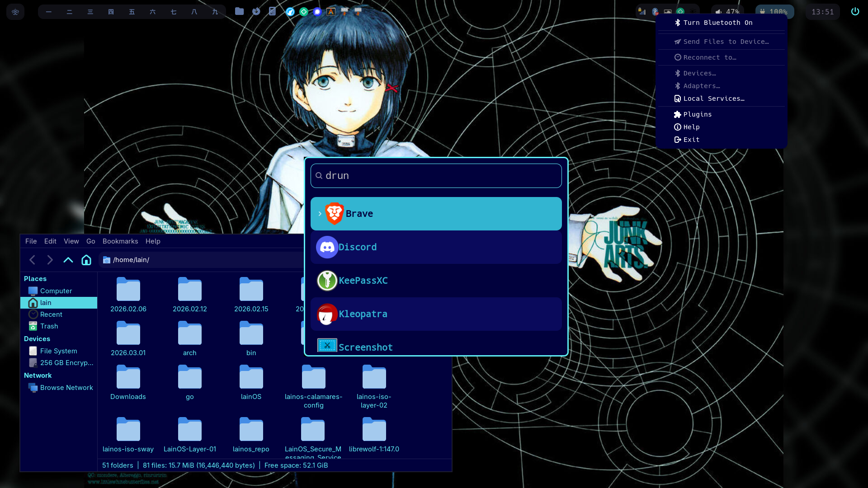
Task: Click the Syncthing tray icon
Action: pyautogui.click(x=681, y=11)
